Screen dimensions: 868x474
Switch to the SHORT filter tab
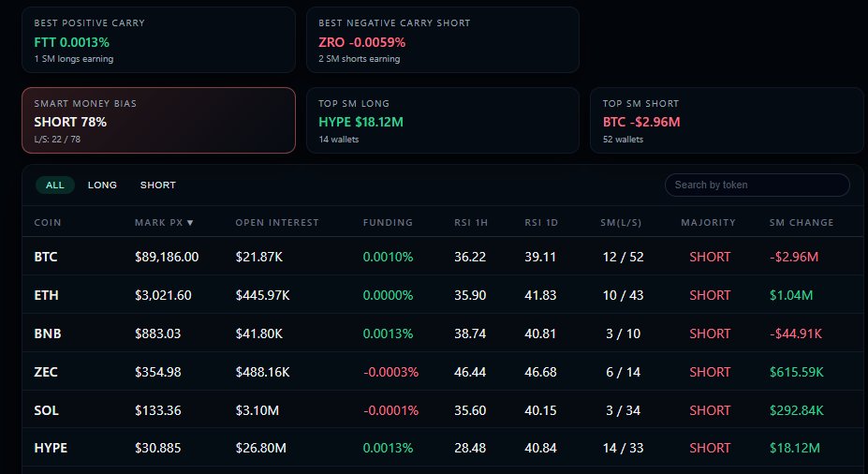[158, 185]
